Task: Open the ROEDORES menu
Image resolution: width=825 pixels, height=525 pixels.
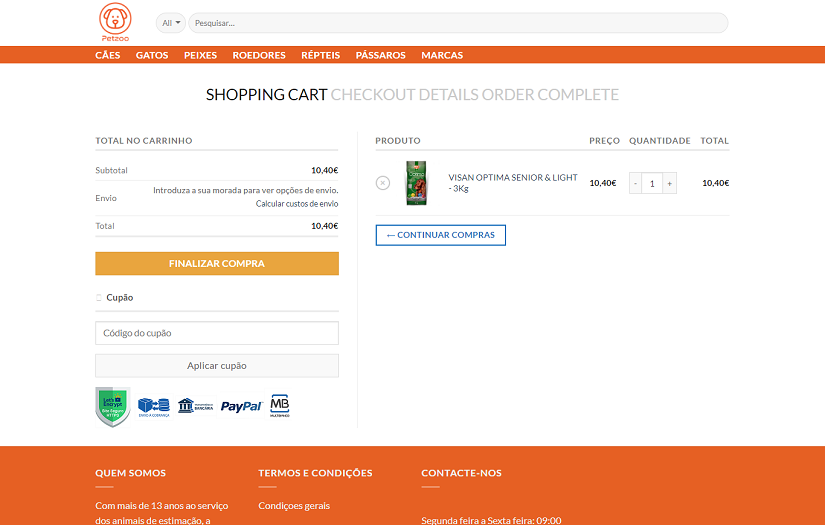Action: 259,55
